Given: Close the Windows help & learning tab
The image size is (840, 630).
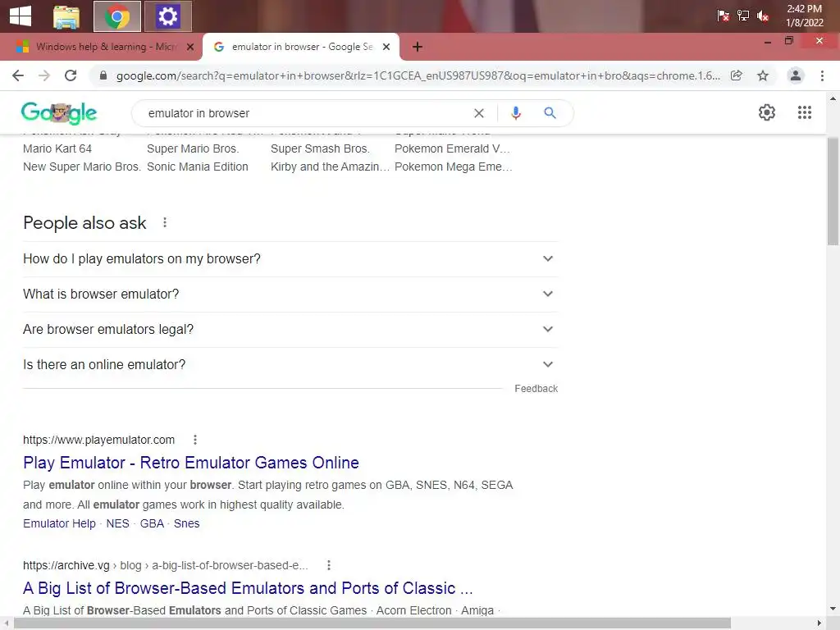Looking at the screenshot, I should point(190,47).
